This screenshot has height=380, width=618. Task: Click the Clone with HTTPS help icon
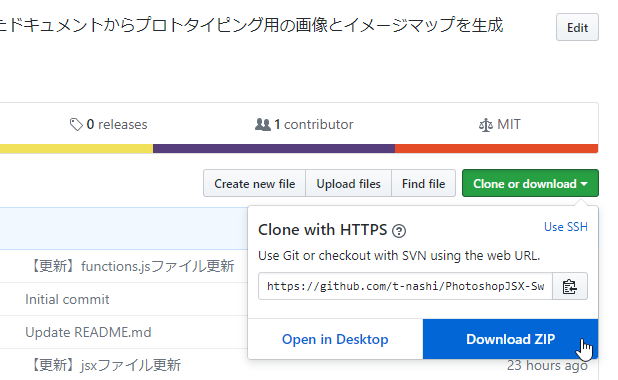pyautogui.click(x=399, y=231)
